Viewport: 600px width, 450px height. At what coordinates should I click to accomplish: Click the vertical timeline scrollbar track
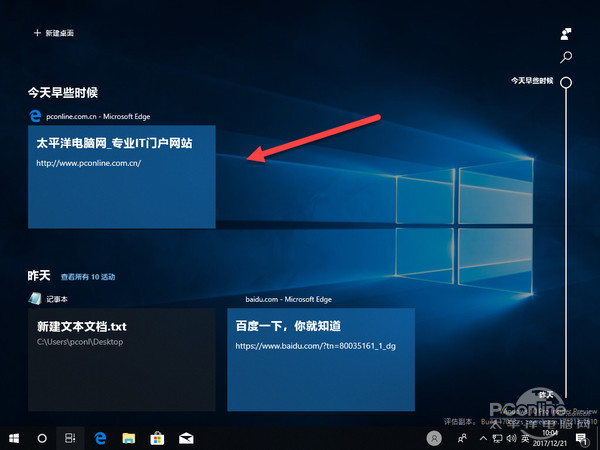(566, 243)
